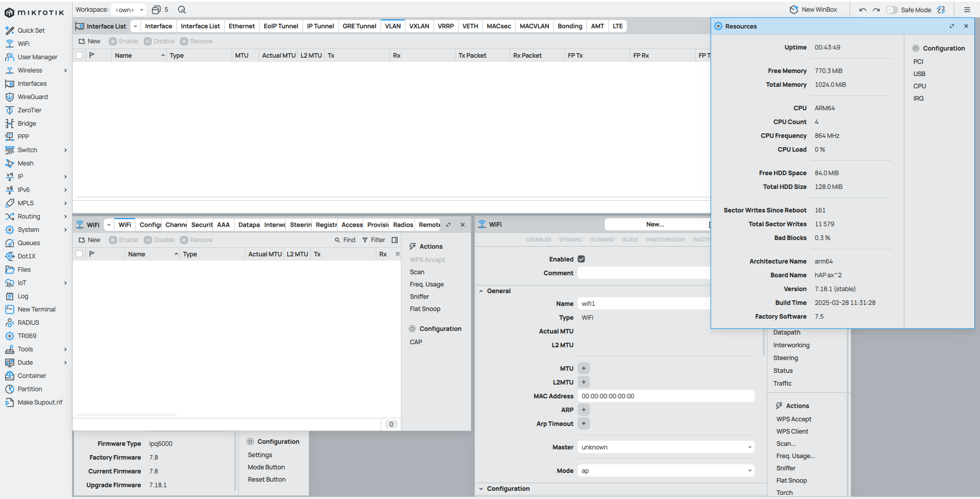Image resolution: width=980 pixels, height=499 pixels.
Task: Click the plus button next to MTU
Action: point(584,368)
